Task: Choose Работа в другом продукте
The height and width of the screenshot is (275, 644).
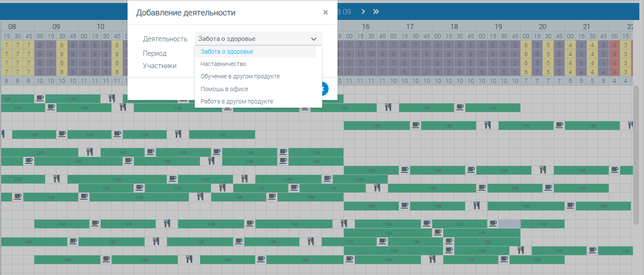Action: [x=236, y=101]
